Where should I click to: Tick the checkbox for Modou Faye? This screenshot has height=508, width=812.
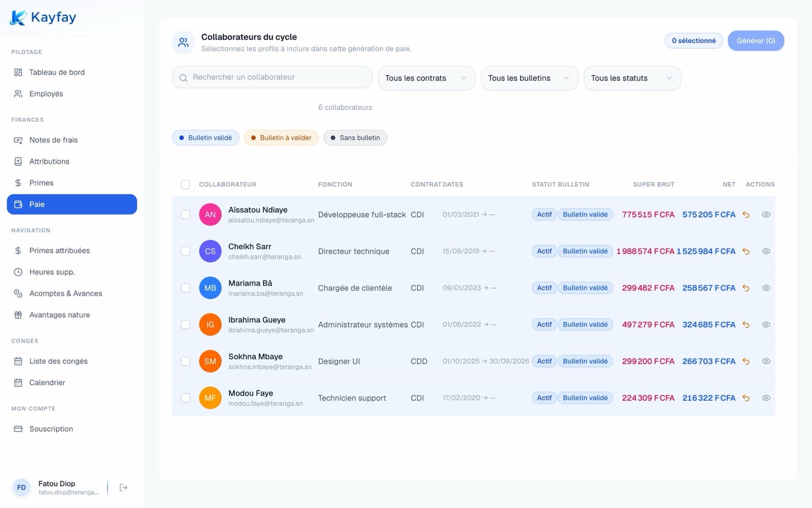pos(186,398)
